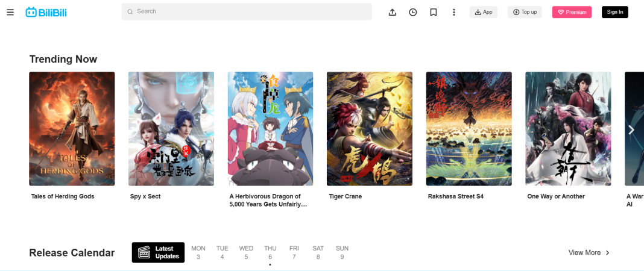The width and height of the screenshot is (644, 271).
Task: Click the pink Premium button
Action: coord(572,12)
